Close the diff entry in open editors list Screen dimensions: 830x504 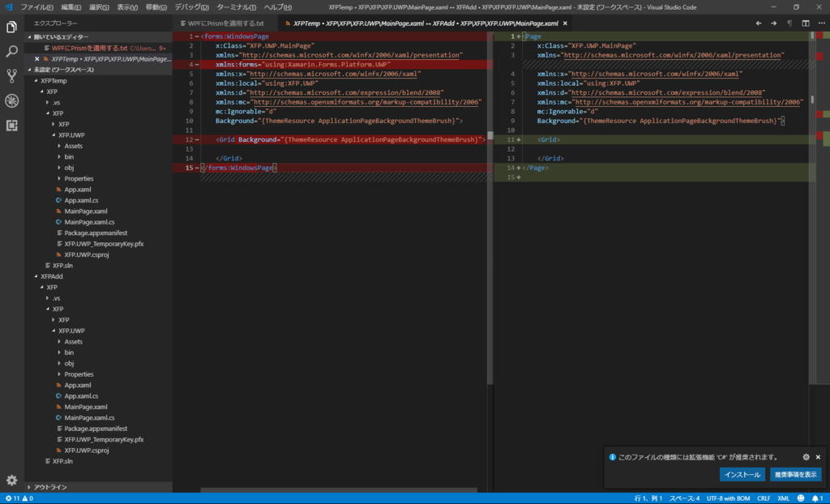click(x=36, y=59)
